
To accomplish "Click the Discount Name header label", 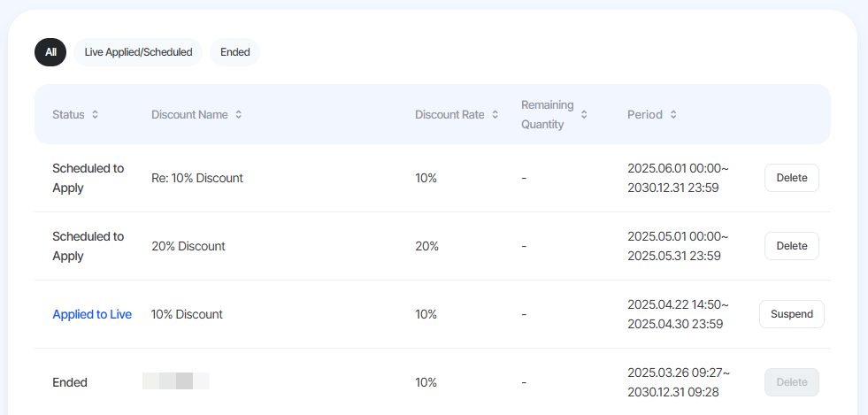I will point(189,114).
